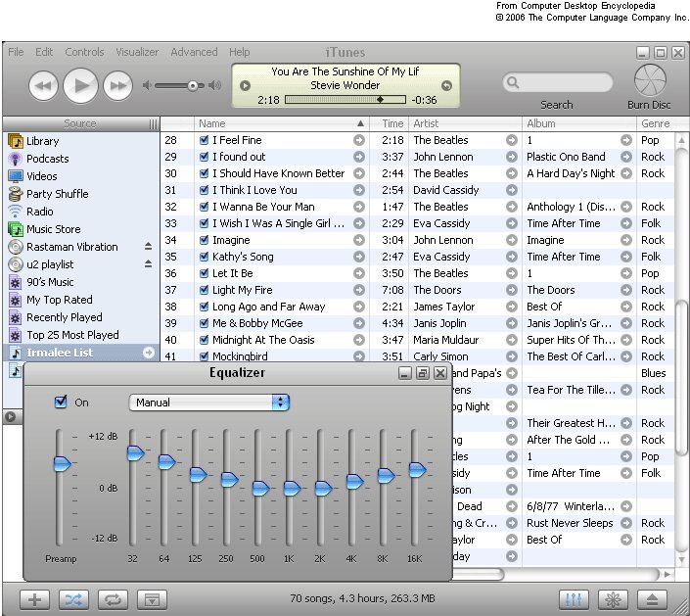Uncheck the song Let It Be
Screen dimensions: 690x616
204,273
